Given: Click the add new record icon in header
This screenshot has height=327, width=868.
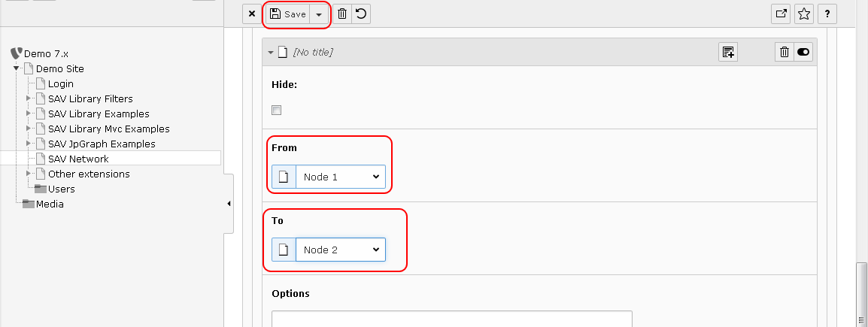Looking at the screenshot, I should [727, 52].
